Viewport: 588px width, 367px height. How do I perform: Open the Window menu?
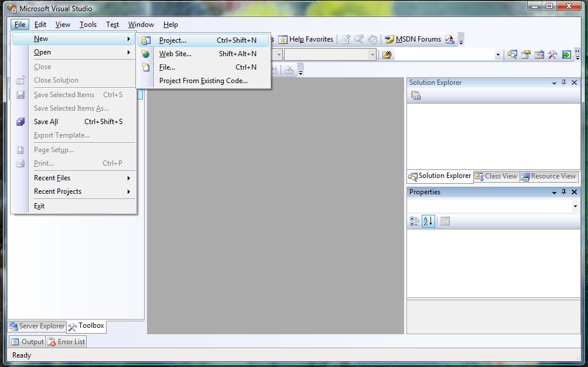pos(141,25)
